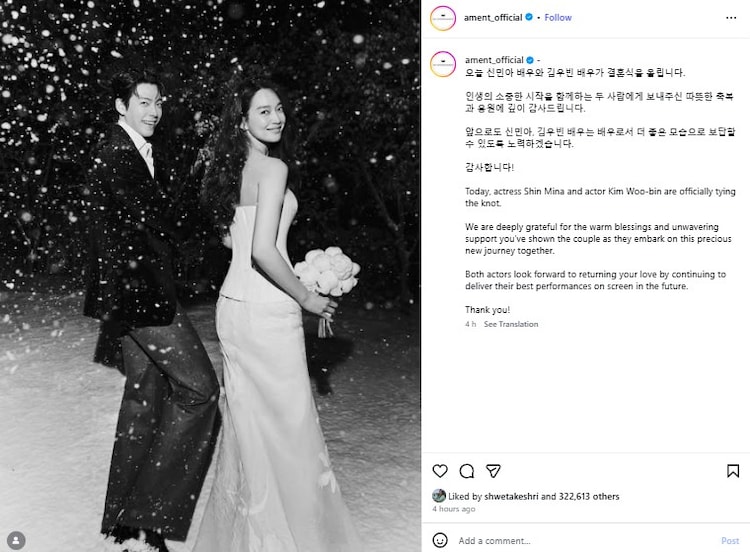Follow the ament_official account
The height and width of the screenshot is (552, 750).
[x=558, y=18]
